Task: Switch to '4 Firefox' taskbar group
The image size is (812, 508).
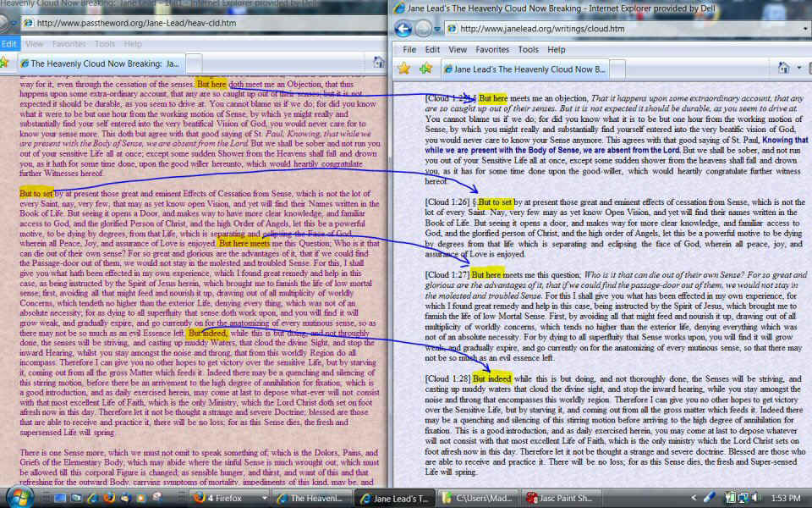Action: point(229,498)
